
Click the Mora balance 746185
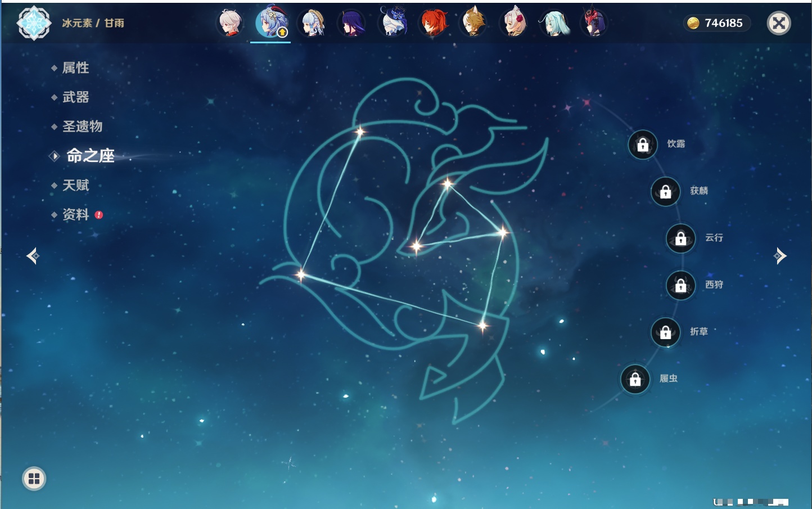[724, 23]
